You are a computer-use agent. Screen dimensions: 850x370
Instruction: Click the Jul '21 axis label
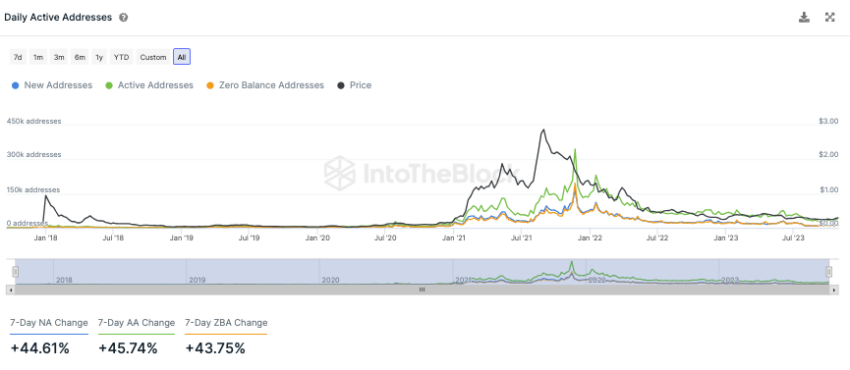521,238
